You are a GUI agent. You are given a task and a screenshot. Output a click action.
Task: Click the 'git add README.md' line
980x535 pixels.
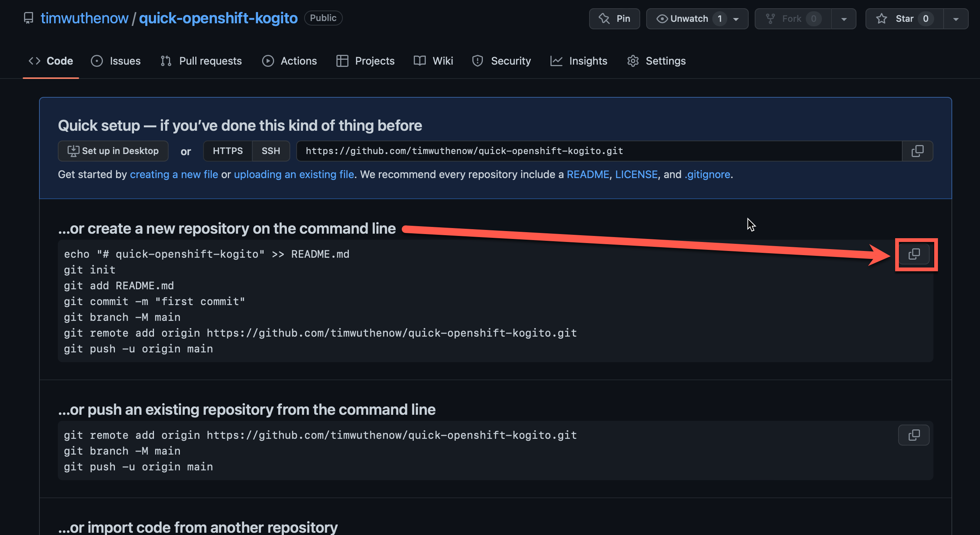tap(119, 286)
